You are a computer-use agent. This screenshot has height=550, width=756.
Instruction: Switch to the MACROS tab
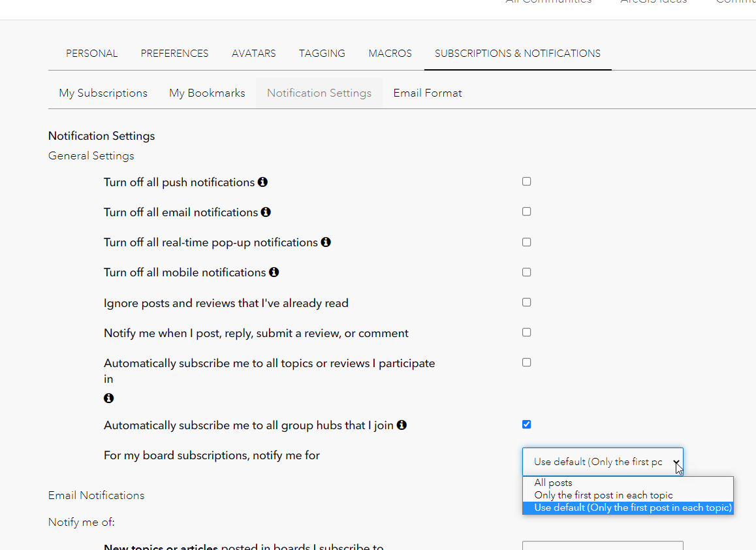(390, 53)
